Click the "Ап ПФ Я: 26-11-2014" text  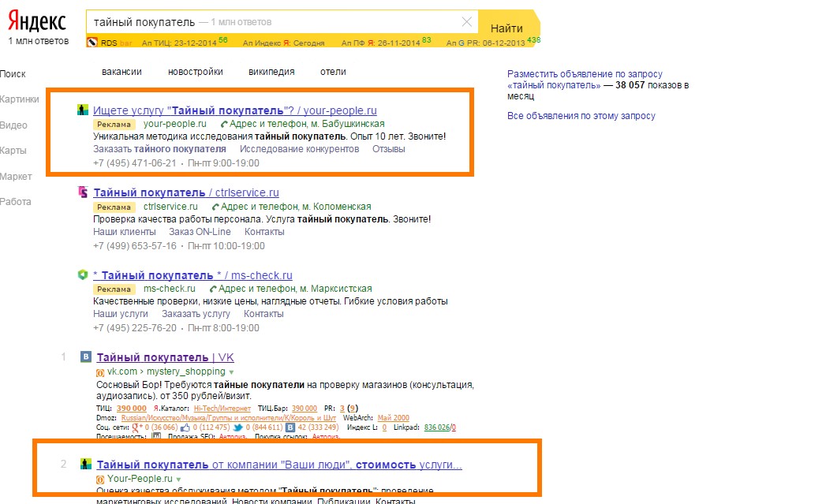click(380, 43)
